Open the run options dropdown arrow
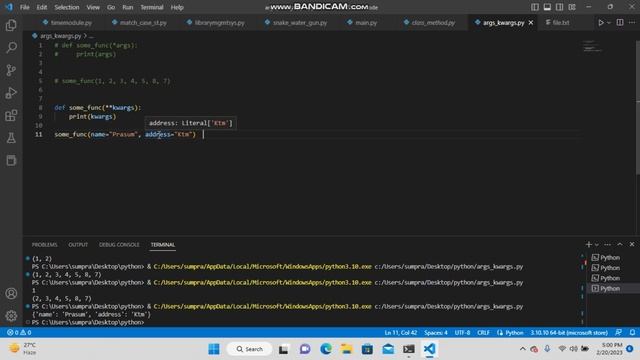This screenshot has height=360, width=640. coord(609,23)
